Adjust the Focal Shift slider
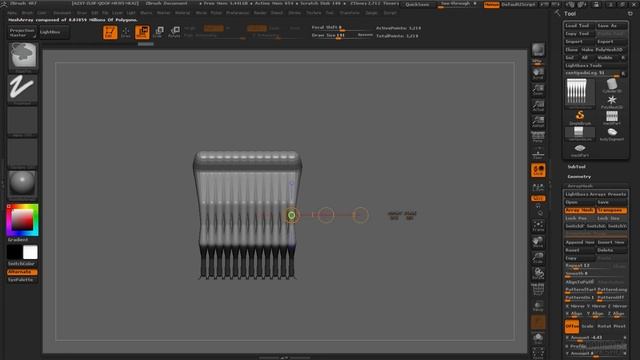 [342, 28]
